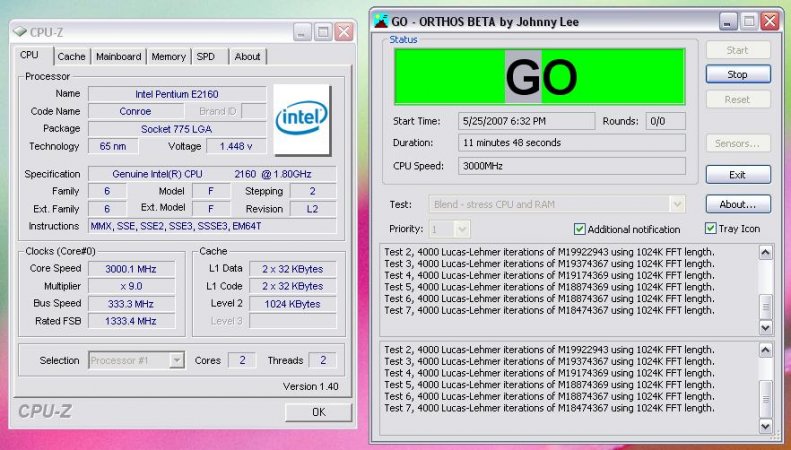Image resolution: width=791 pixels, height=450 pixels.
Task: Click Test 7 line in lower log
Action: coord(549,408)
